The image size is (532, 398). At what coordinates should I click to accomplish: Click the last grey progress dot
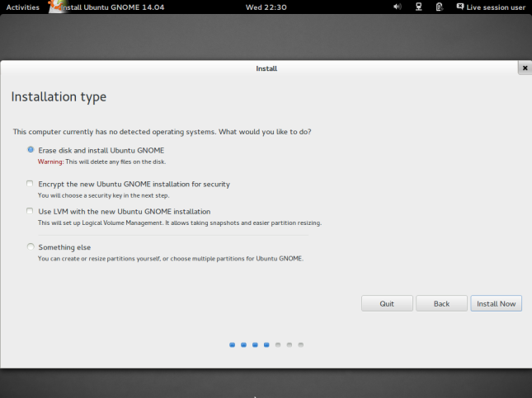301,344
